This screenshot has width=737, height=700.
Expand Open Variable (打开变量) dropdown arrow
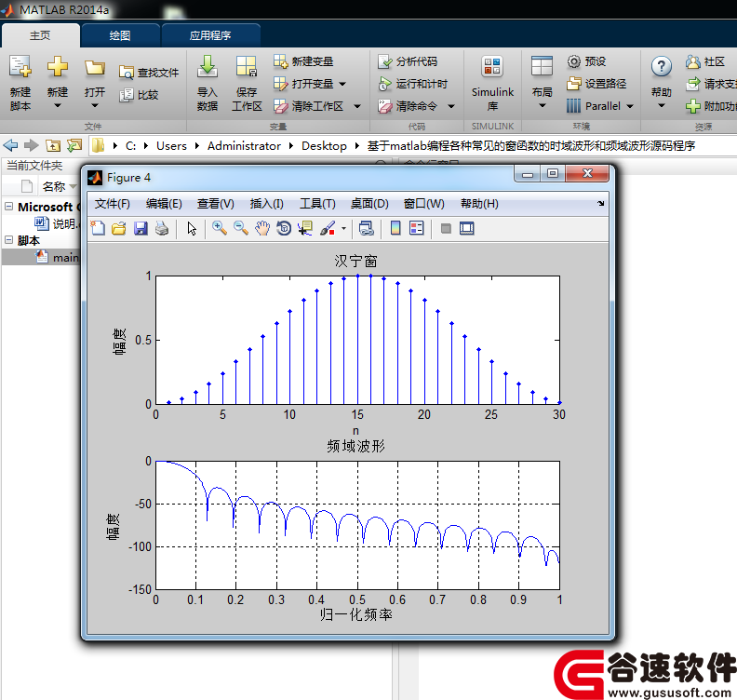(342, 84)
